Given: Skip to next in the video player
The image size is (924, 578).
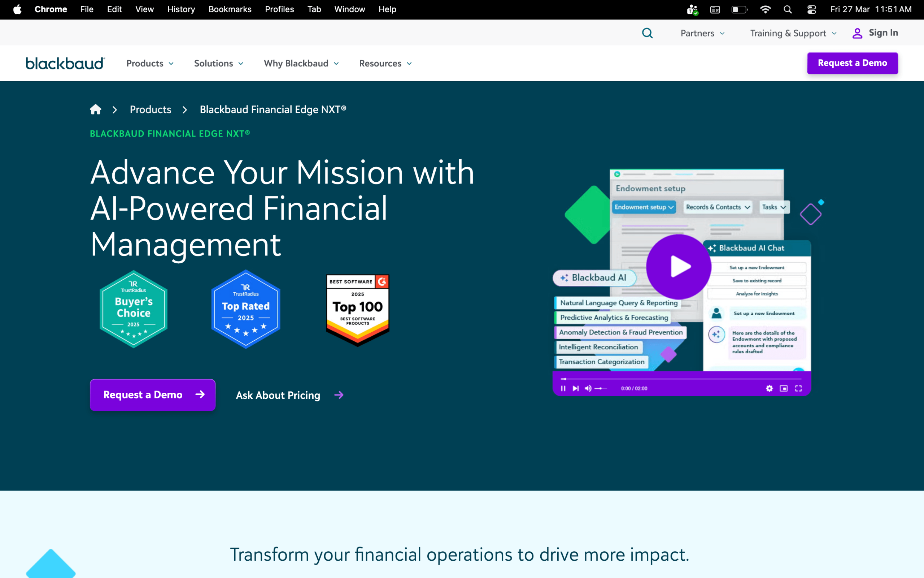Looking at the screenshot, I should 575,388.
